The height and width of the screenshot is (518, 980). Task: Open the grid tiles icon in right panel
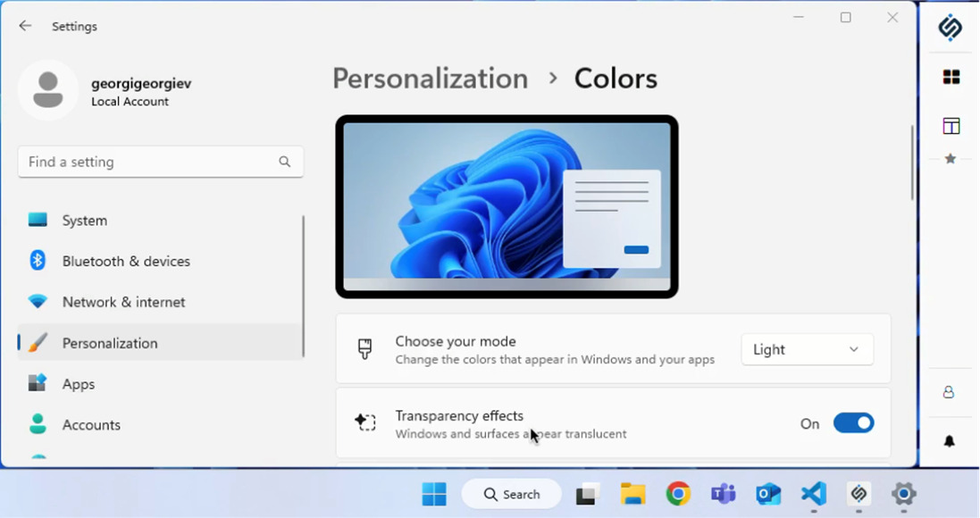coord(951,77)
